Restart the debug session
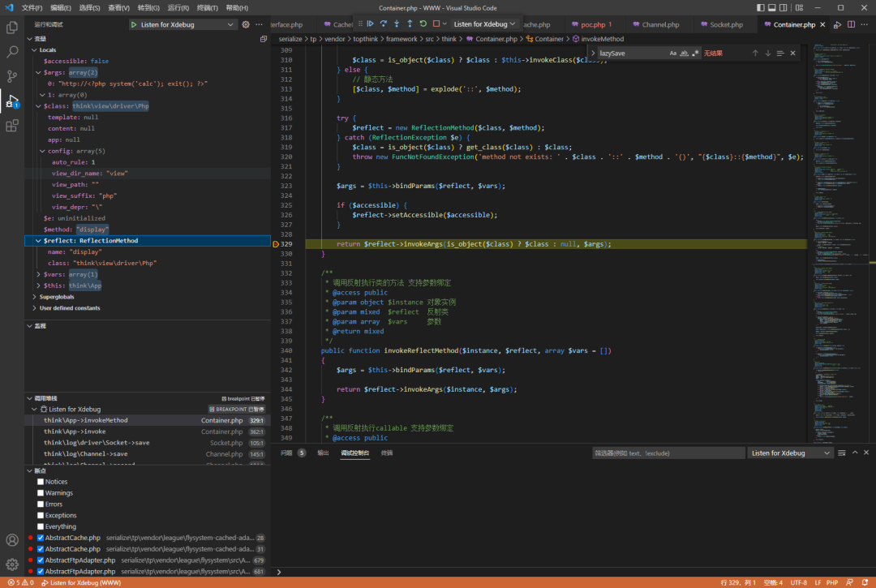Image resolution: width=876 pixels, height=588 pixels. [x=423, y=24]
